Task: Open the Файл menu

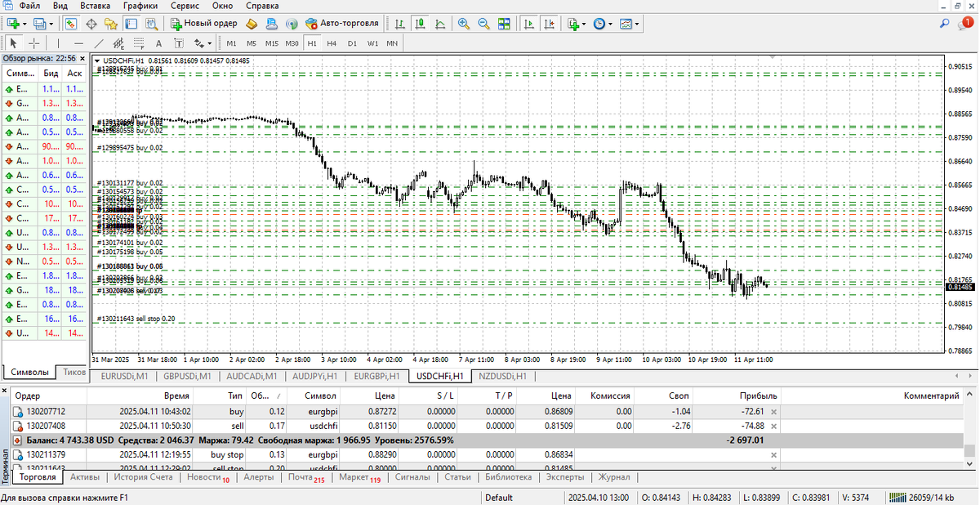Action: point(29,6)
